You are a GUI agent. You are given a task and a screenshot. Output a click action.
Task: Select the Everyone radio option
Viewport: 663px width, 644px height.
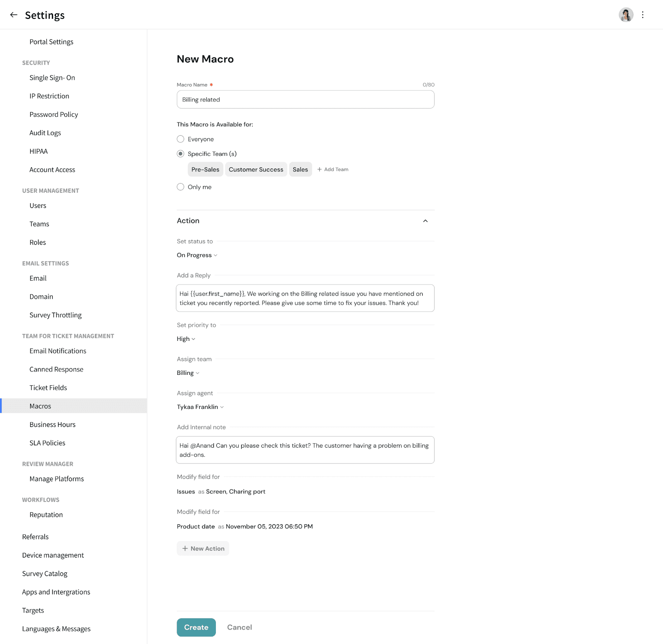[181, 139]
